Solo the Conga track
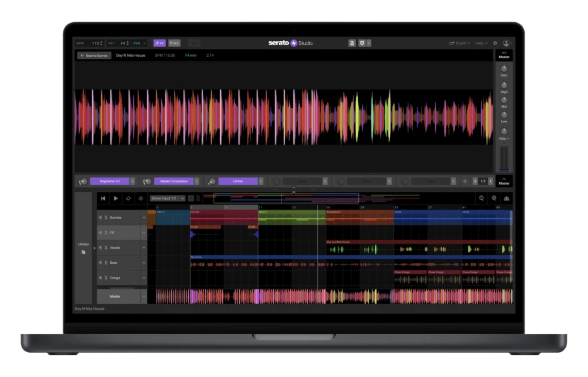This screenshot has width=588, height=377. (106, 278)
